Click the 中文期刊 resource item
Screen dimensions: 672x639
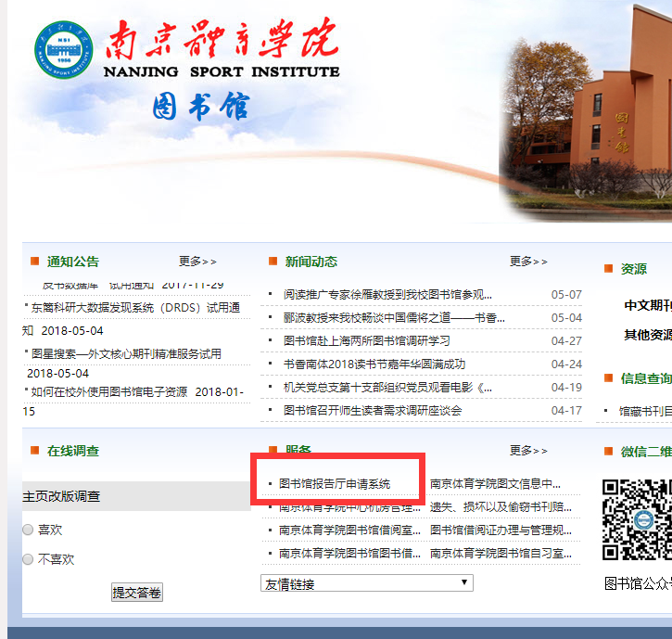pyautogui.click(x=647, y=305)
